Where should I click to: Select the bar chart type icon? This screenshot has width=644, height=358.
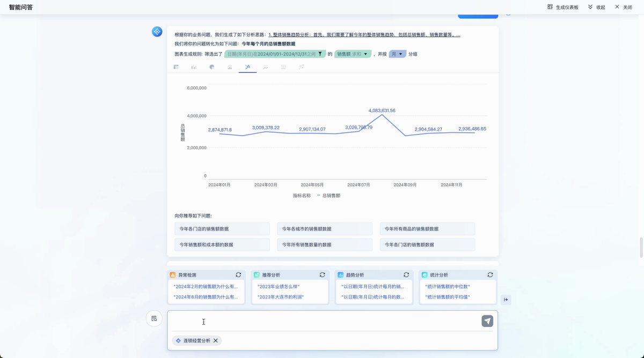194,67
